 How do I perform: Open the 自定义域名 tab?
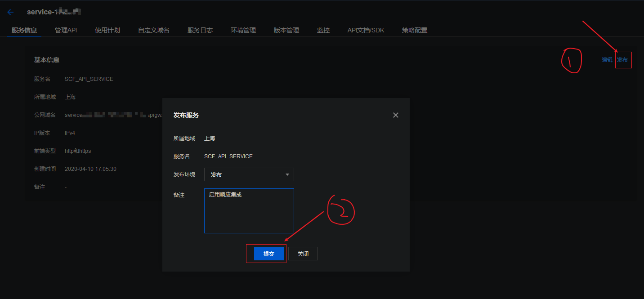tap(154, 30)
